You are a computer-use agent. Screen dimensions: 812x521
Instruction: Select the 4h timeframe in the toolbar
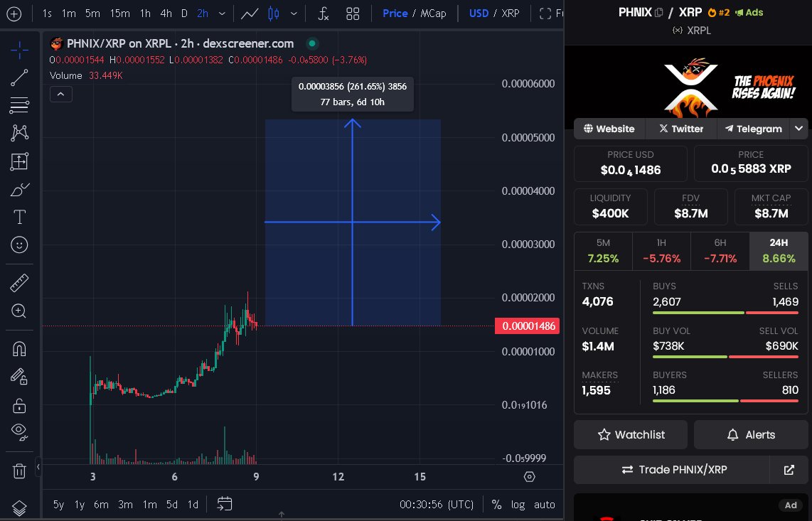click(164, 14)
